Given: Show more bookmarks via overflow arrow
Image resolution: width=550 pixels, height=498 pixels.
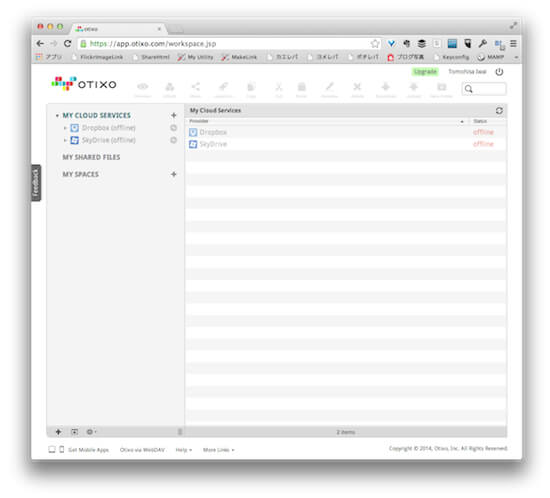Looking at the screenshot, I should 516,57.
